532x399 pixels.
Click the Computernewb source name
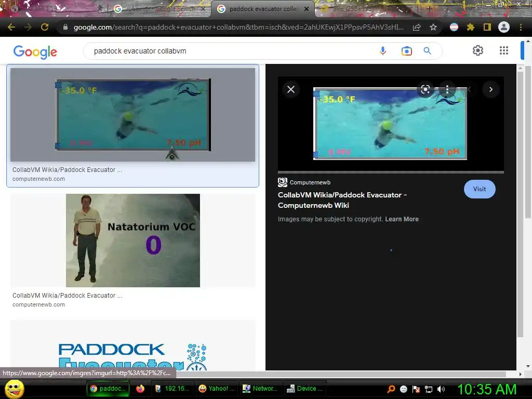310,182
